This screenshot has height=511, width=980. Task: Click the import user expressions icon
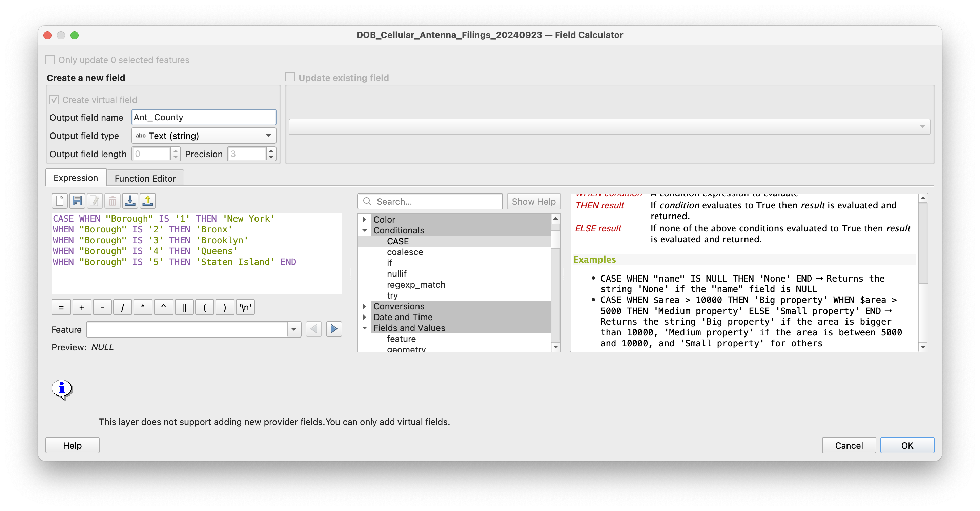pos(130,201)
